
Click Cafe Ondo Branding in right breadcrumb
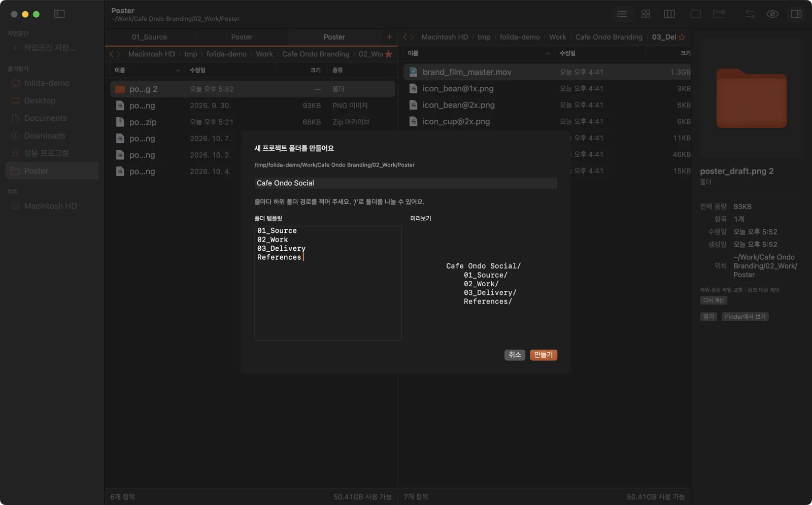(x=608, y=37)
